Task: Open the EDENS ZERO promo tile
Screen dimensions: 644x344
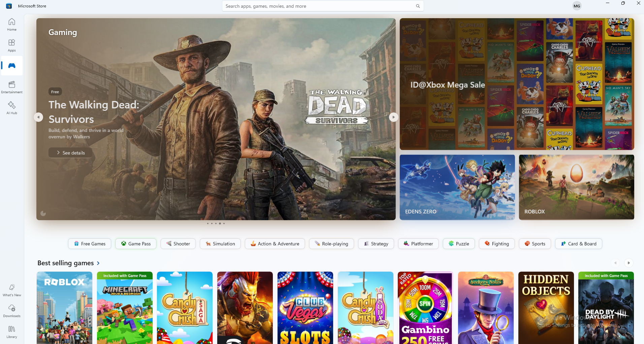Action: (457, 187)
